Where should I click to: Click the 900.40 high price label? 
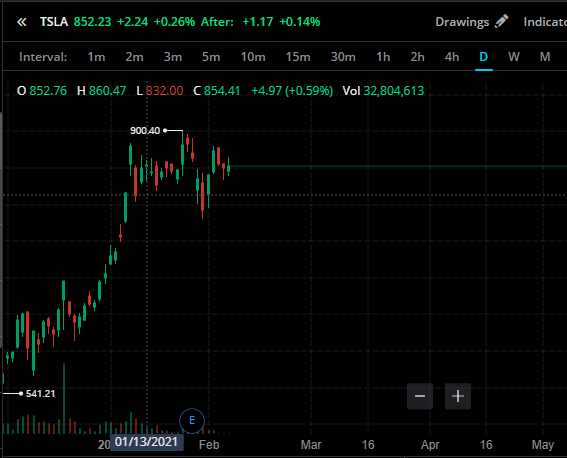click(145, 130)
